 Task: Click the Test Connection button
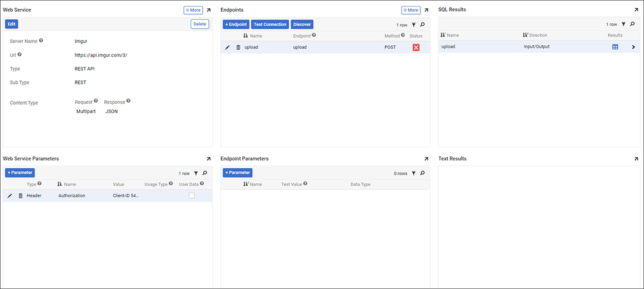pos(270,25)
